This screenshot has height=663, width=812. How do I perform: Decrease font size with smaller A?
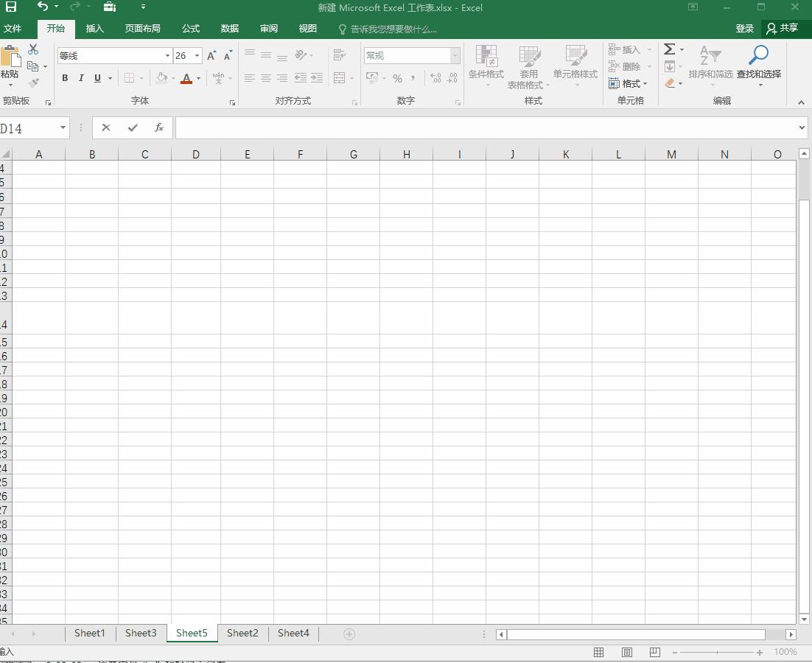pos(228,56)
